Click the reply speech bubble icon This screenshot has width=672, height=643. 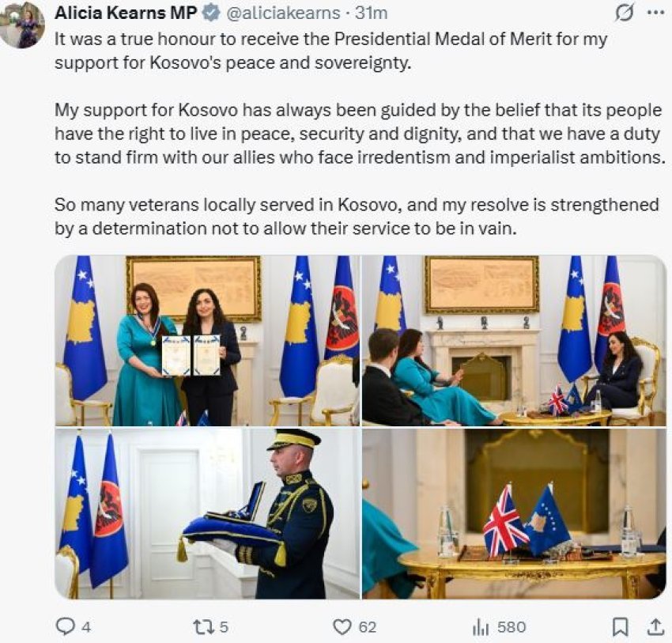pos(66,627)
